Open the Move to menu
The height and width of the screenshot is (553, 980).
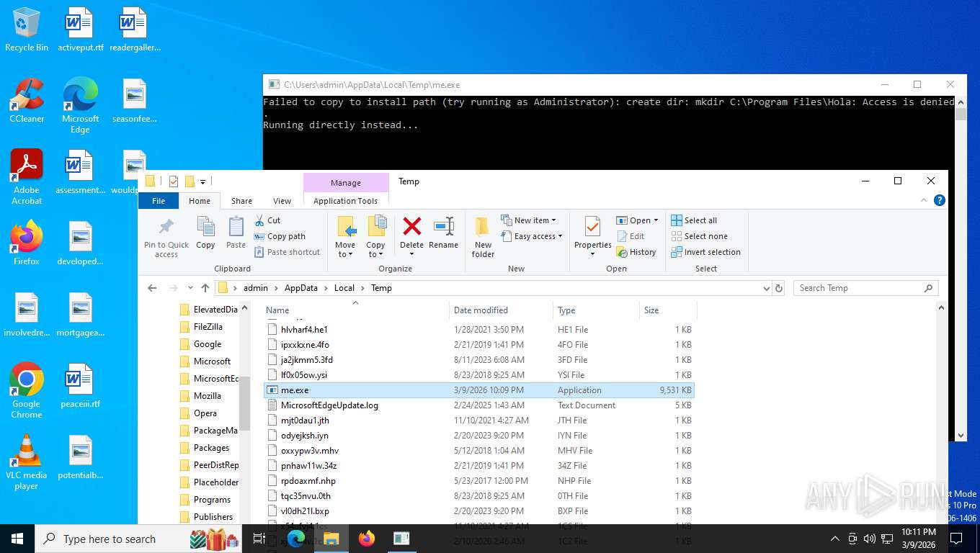tap(345, 237)
